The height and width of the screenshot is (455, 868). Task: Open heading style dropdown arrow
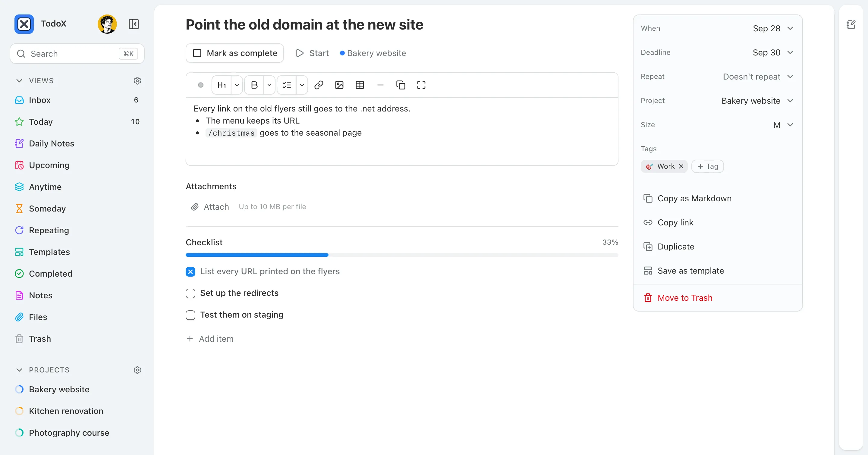pos(237,85)
